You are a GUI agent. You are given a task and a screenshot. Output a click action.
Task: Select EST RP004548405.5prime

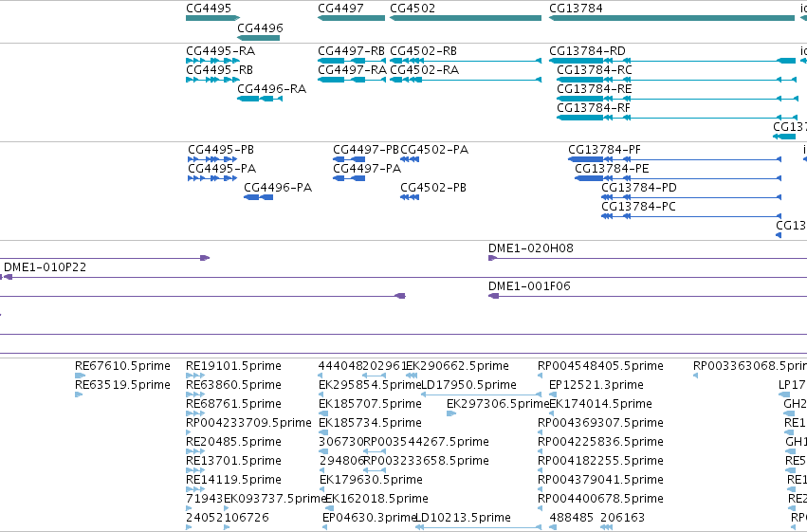540,376
